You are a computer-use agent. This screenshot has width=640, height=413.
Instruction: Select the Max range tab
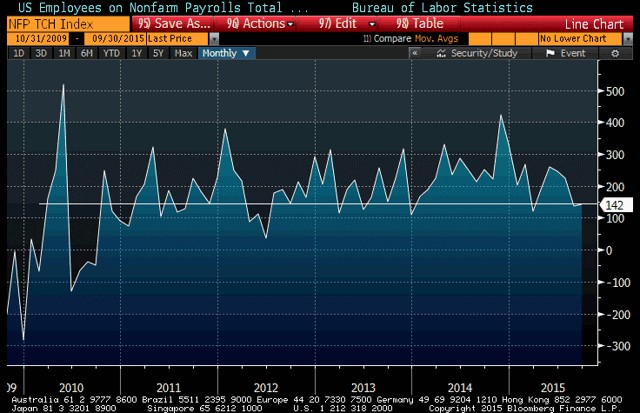pyautogui.click(x=183, y=53)
